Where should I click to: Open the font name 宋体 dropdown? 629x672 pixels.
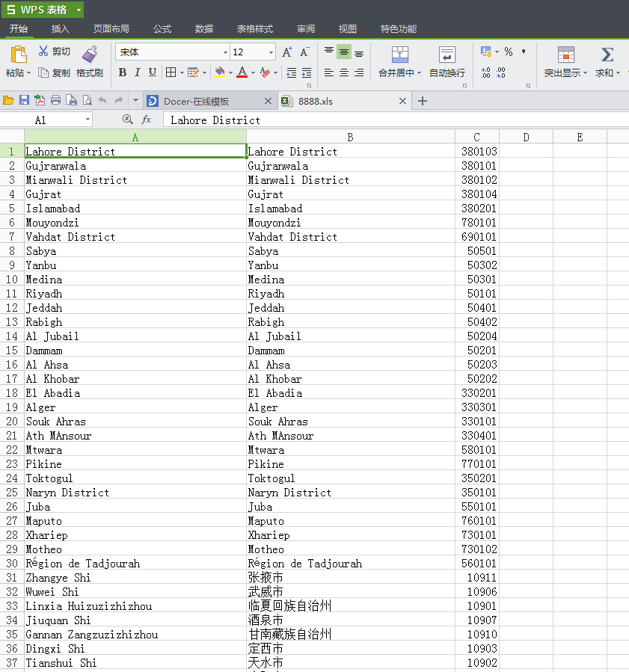pyautogui.click(x=225, y=52)
